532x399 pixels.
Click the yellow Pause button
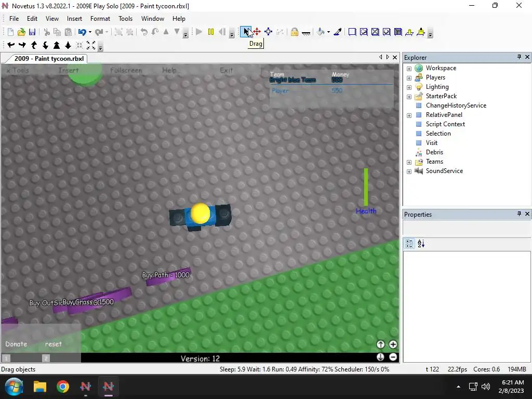[211, 32]
